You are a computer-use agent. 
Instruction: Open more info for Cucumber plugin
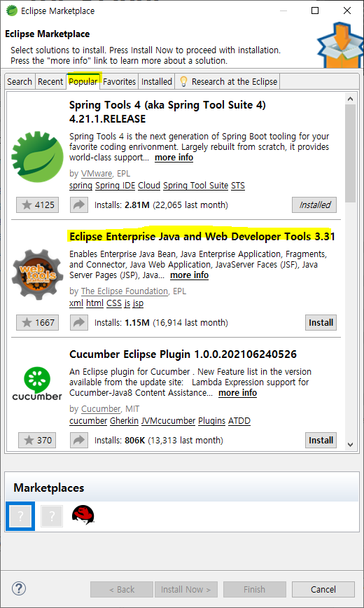pos(237,393)
